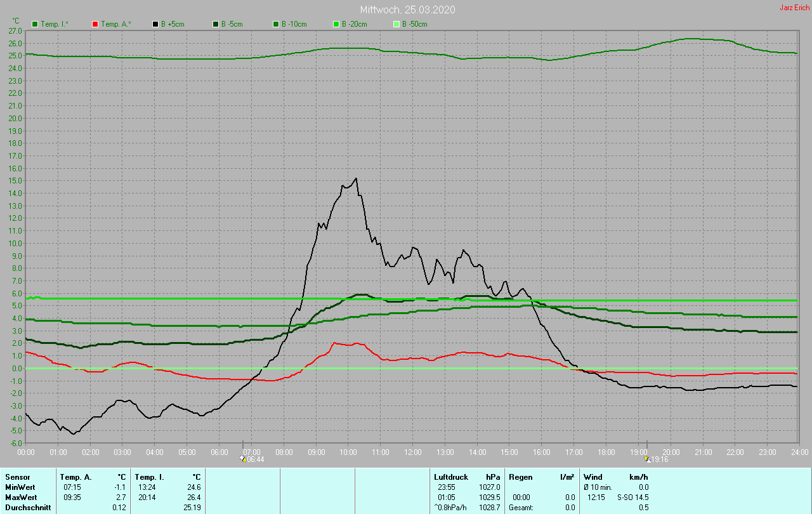Screen dimensions: 812x514
Task: Click the 'B -50cm' legend label
Action: (x=415, y=24)
